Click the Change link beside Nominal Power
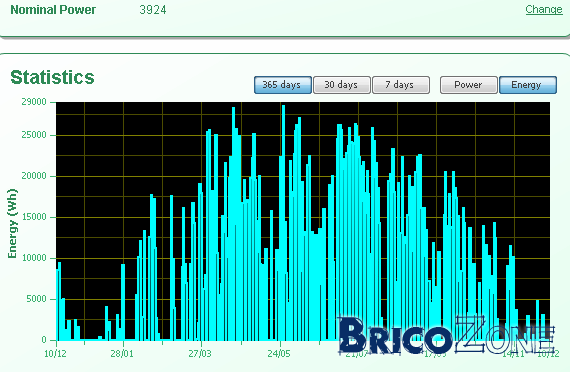This screenshot has width=570, height=372. 544,9
